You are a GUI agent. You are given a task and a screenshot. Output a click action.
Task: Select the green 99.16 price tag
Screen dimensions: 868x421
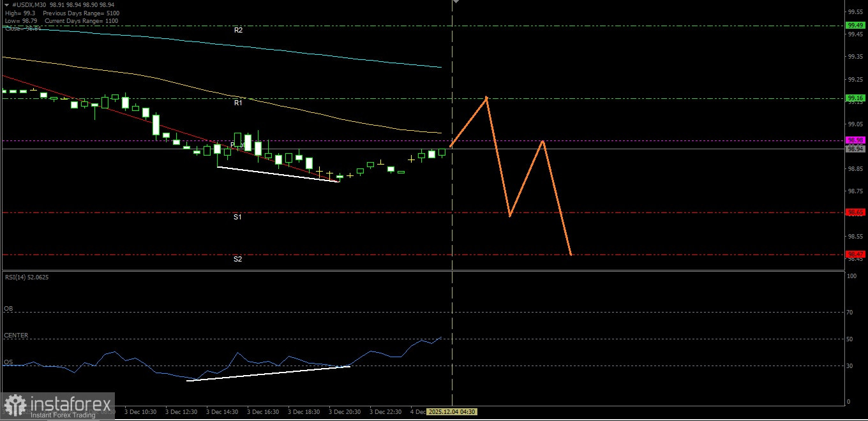pyautogui.click(x=855, y=98)
